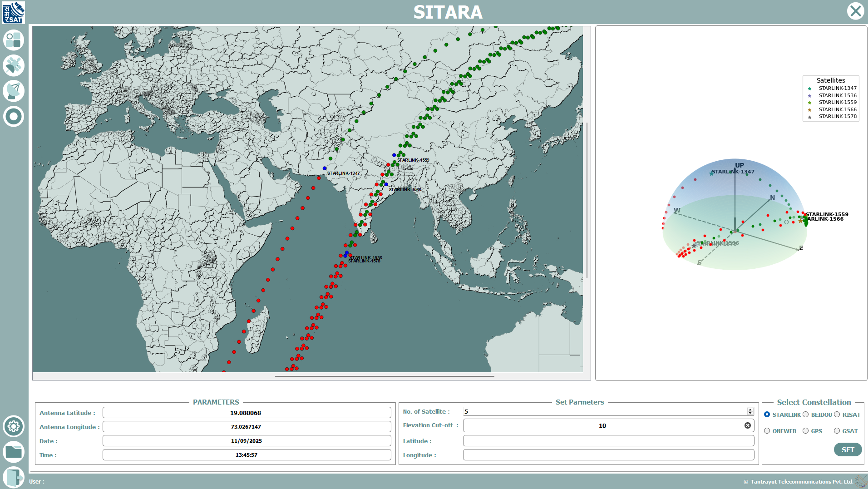Click the Select Constellation heading
Screen dimensions: 868x489
(814, 402)
